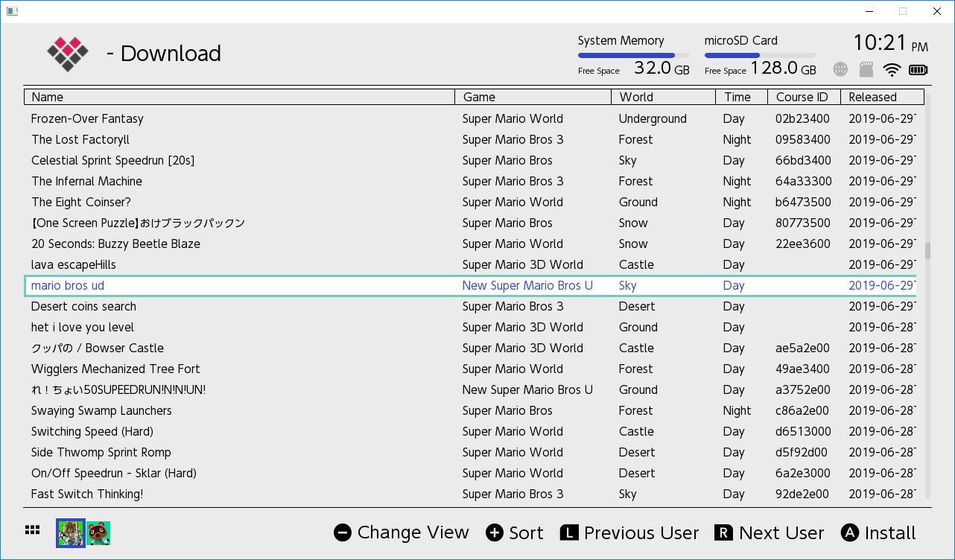Image resolution: width=955 pixels, height=560 pixels.
Task: Select the Bowser Castle course
Action: [470, 348]
